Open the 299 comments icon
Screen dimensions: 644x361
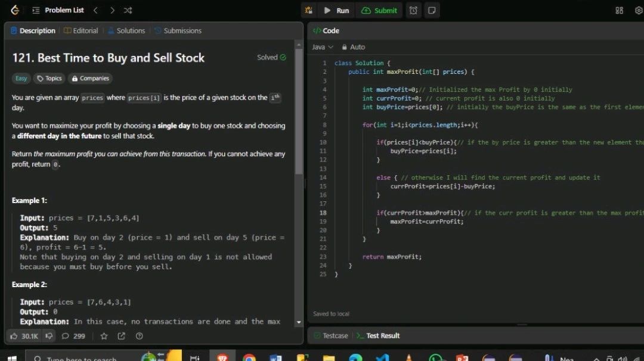coord(73,336)
